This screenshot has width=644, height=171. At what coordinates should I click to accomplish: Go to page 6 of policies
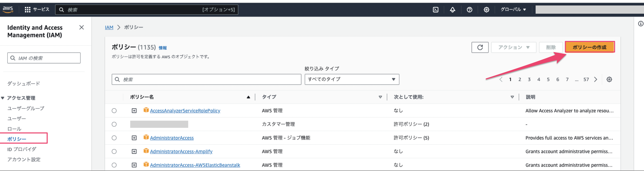click(x=558, y=79)
